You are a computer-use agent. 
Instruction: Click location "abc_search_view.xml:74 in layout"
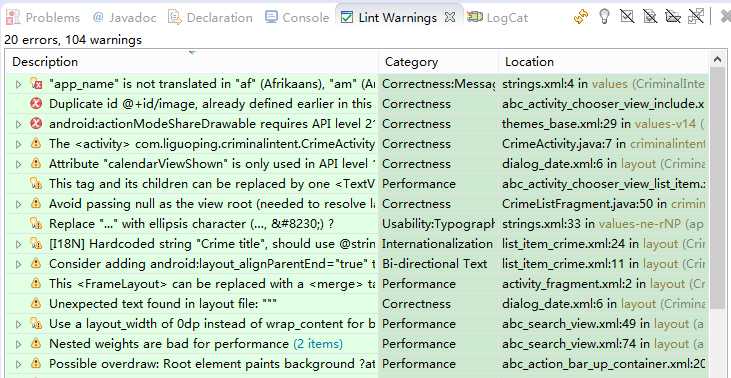[x=596, y=344]
